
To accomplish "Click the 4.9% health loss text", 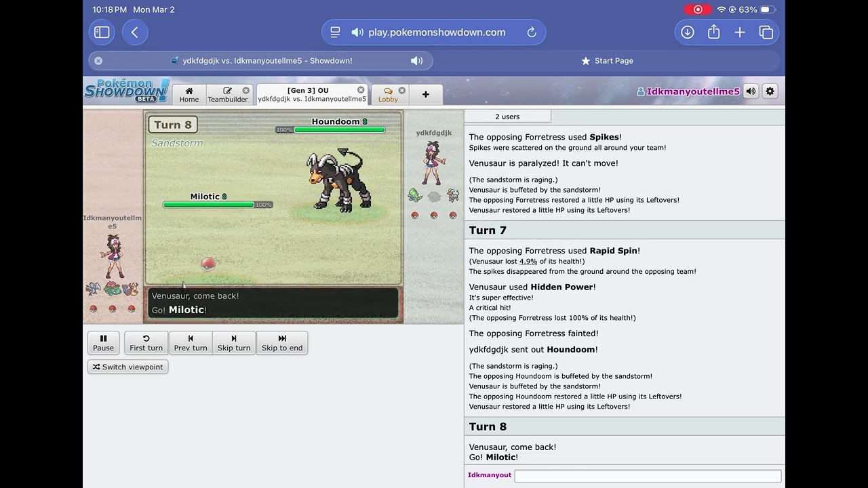I will (528, 261).
